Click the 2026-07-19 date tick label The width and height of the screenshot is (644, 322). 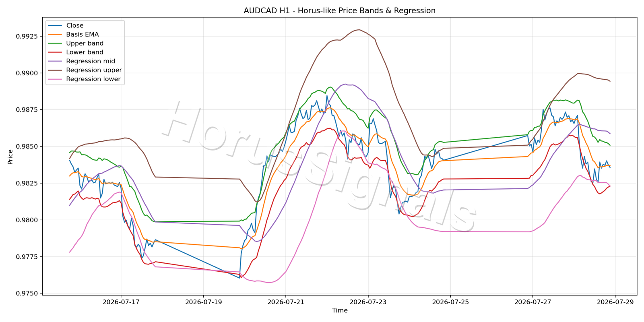(x=203, y=302)
